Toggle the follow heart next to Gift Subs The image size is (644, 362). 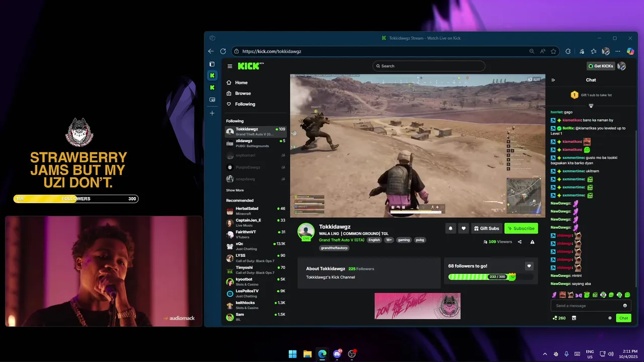coord(463,228)
